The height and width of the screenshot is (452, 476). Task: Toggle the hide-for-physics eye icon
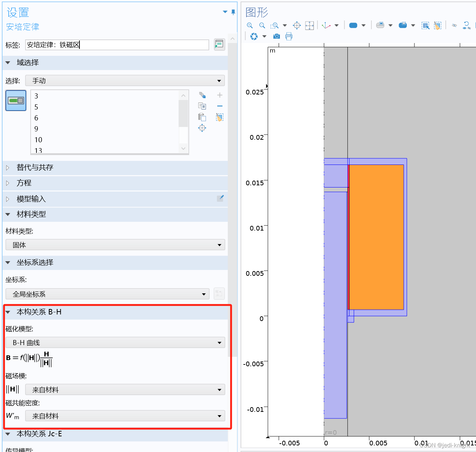[454, 25]
